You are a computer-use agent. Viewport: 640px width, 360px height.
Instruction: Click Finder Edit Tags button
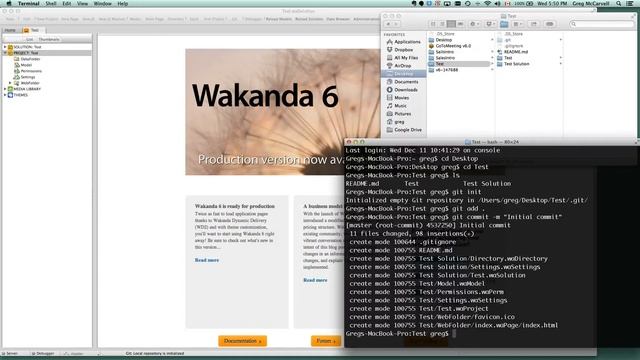[x=549, y=24]
